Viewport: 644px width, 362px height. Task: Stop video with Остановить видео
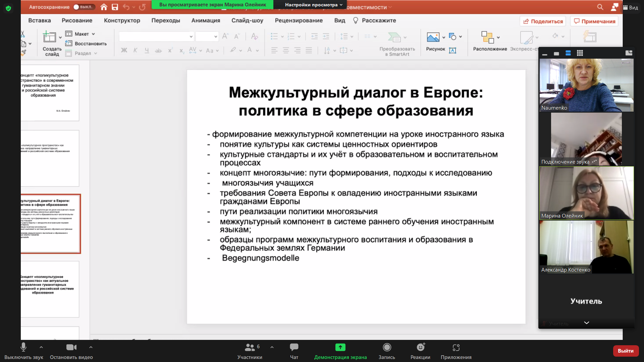[71, 348]
